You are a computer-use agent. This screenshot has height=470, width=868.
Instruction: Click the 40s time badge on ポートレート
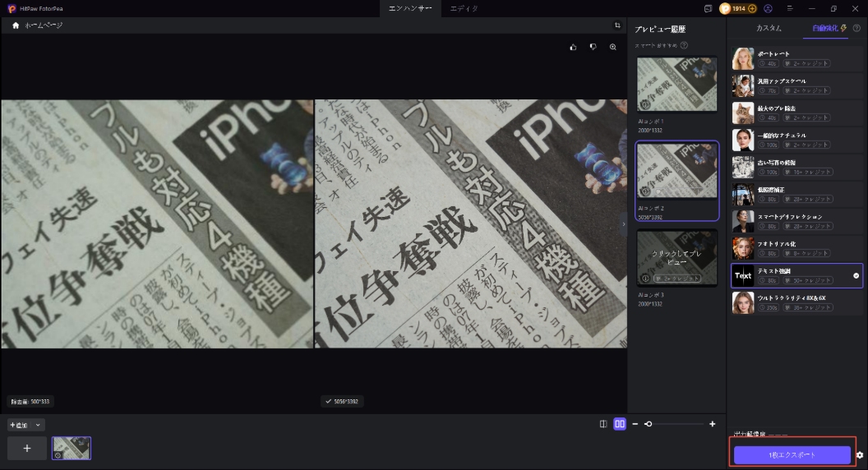(x=769, y=63)
